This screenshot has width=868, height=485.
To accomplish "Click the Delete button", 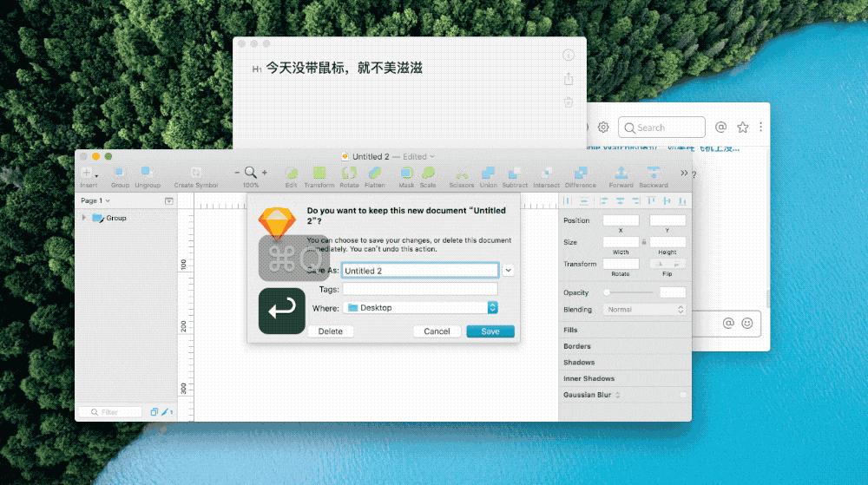I will tap(331, 331).
